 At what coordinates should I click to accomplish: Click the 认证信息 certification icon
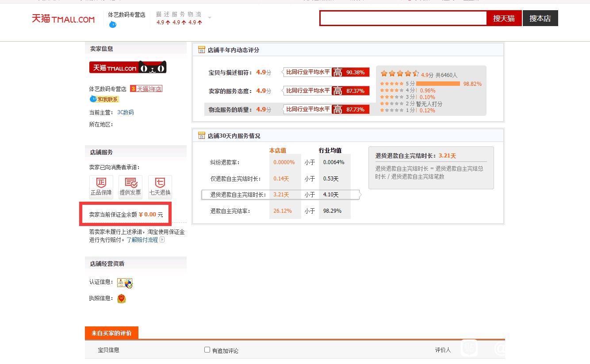[x=125, y=283]
